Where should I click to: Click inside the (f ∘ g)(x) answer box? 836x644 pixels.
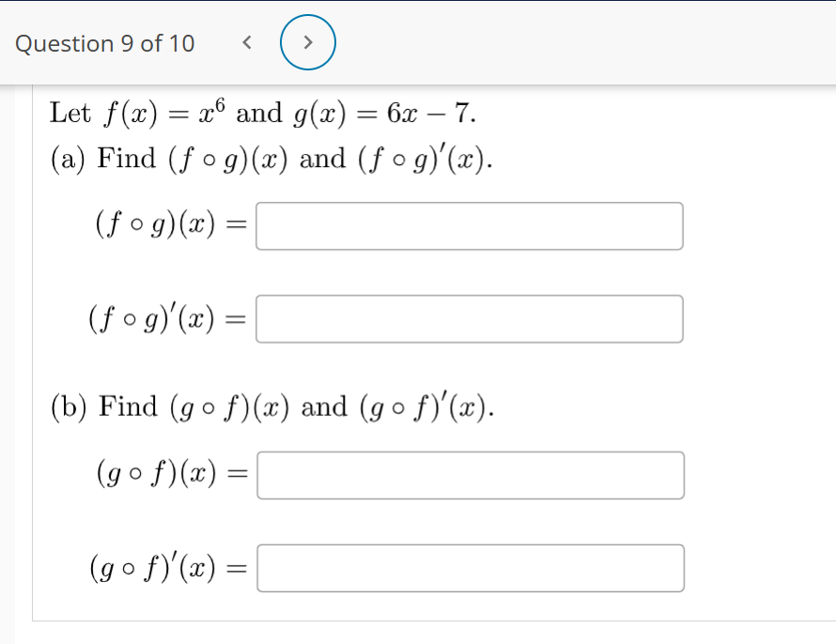(x=470, y=225)
